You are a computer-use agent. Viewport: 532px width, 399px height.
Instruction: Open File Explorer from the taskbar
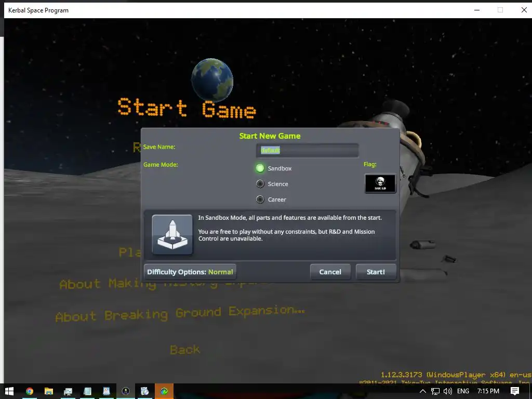(x=48, y=391)
